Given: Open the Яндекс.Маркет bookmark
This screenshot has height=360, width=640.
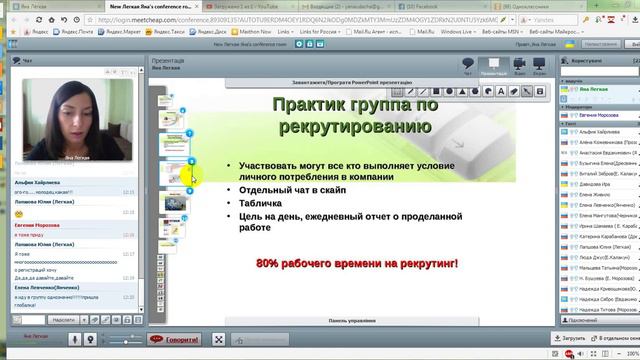Looking at the screenshot, I should tap(119, 31).
